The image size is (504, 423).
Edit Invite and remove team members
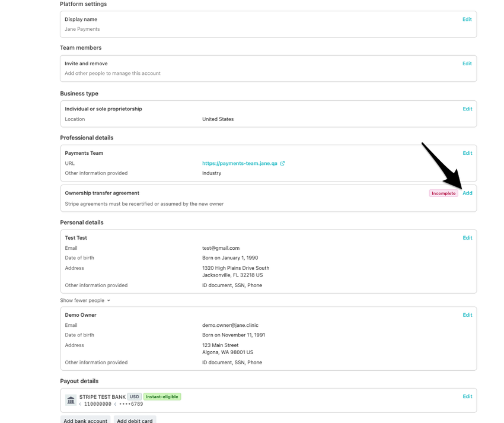coord(467,63)
